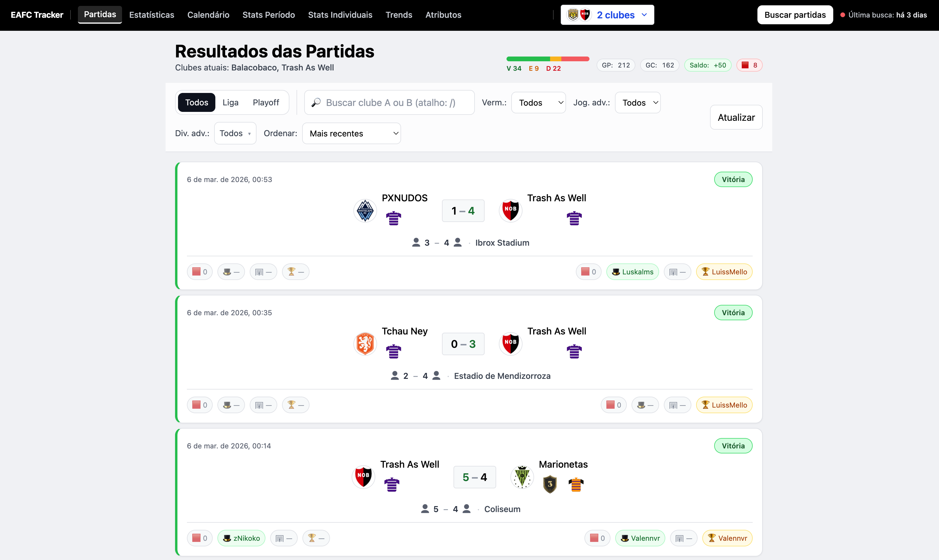Open the Ordenar Mais recentes dropdown
This screenshot has height=560, width=939.
click(351, 133)
